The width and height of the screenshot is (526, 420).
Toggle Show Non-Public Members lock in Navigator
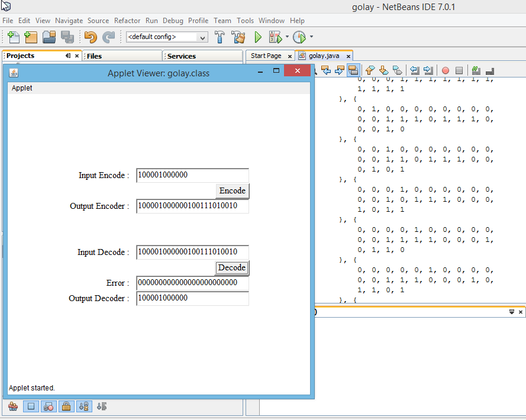[66, 406]
